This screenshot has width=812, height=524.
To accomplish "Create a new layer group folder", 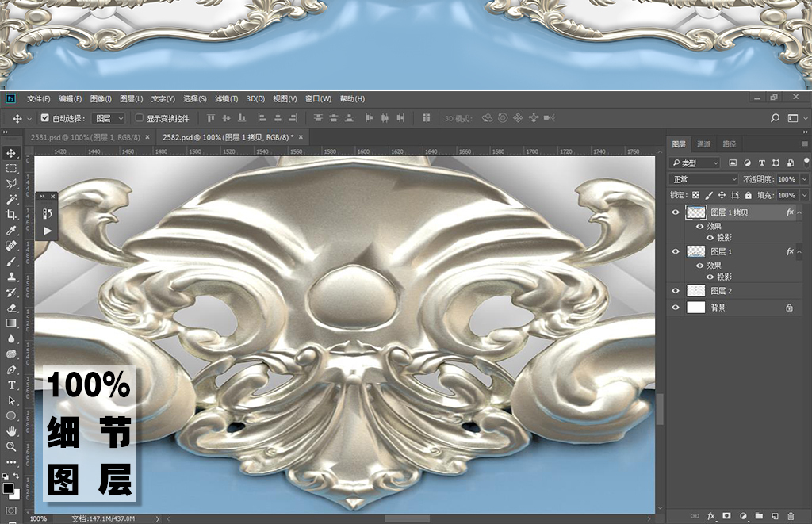I will (x=758, y=516).
